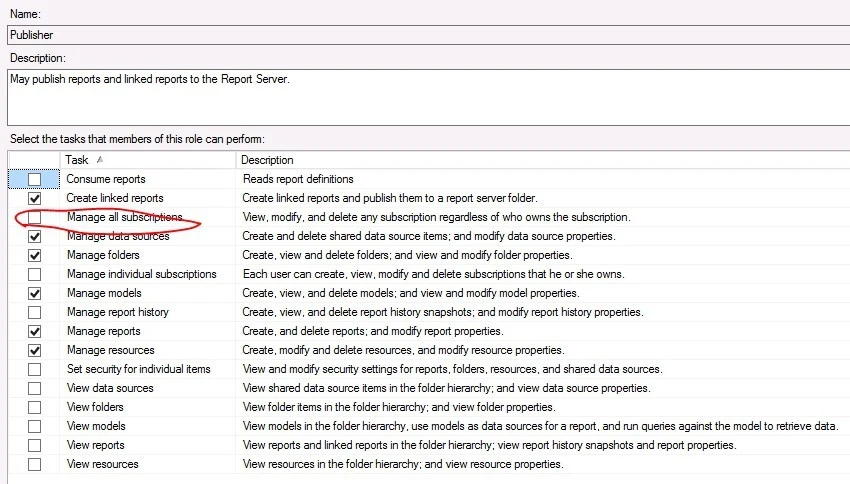Check the View models checkbox
The width and height of the screenshot is (850, 484).
tap(35, 427)
